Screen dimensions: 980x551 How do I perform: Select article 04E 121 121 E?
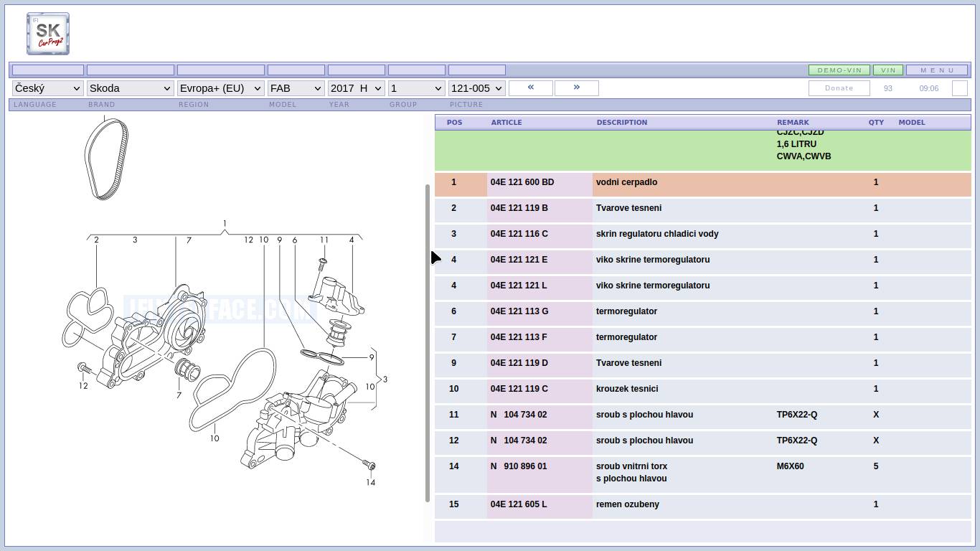pyautogui.click(x=519, y=260)
